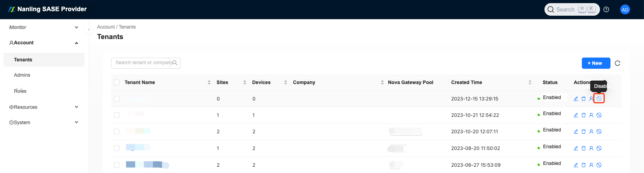Sort table by Company column
Viewport: 644px width, 173px height.
pos(382,82)
